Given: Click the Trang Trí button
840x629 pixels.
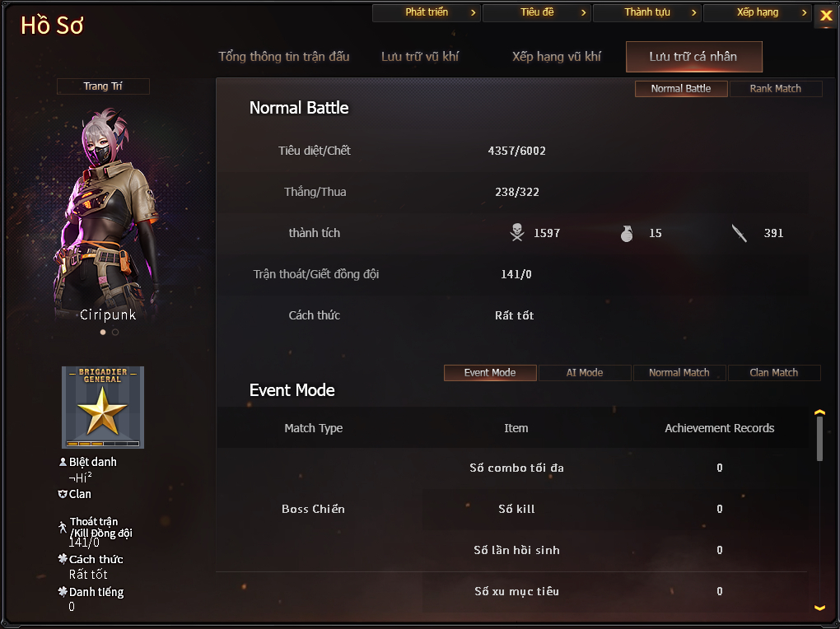Looking at the screenshot, I should tap(103, 86).
